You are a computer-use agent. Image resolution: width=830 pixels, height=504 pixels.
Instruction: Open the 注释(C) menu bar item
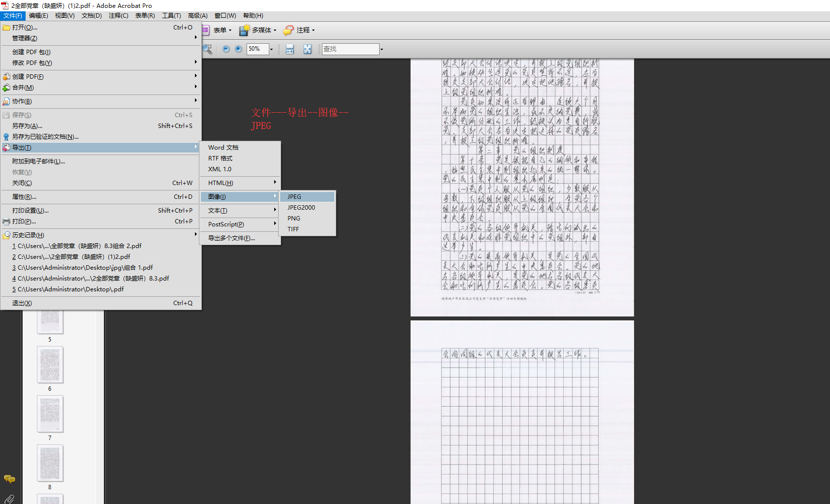tap(118, 16)
